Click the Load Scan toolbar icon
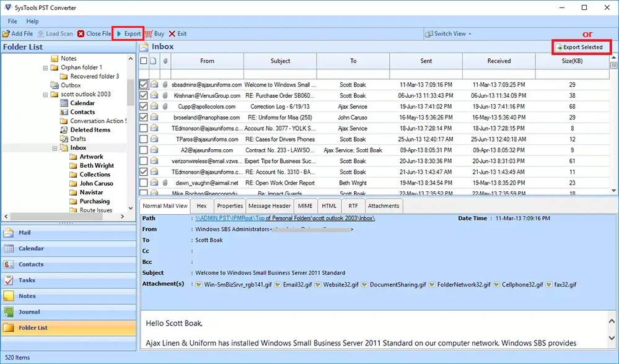 [x=40, y=34]
